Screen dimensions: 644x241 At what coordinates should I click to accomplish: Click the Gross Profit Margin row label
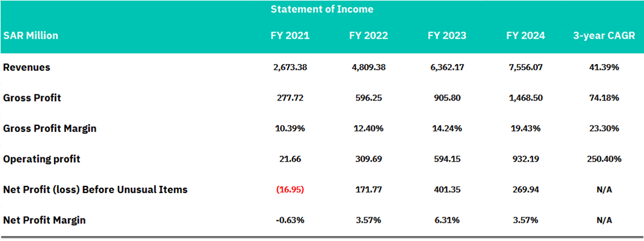click(50, 128)
